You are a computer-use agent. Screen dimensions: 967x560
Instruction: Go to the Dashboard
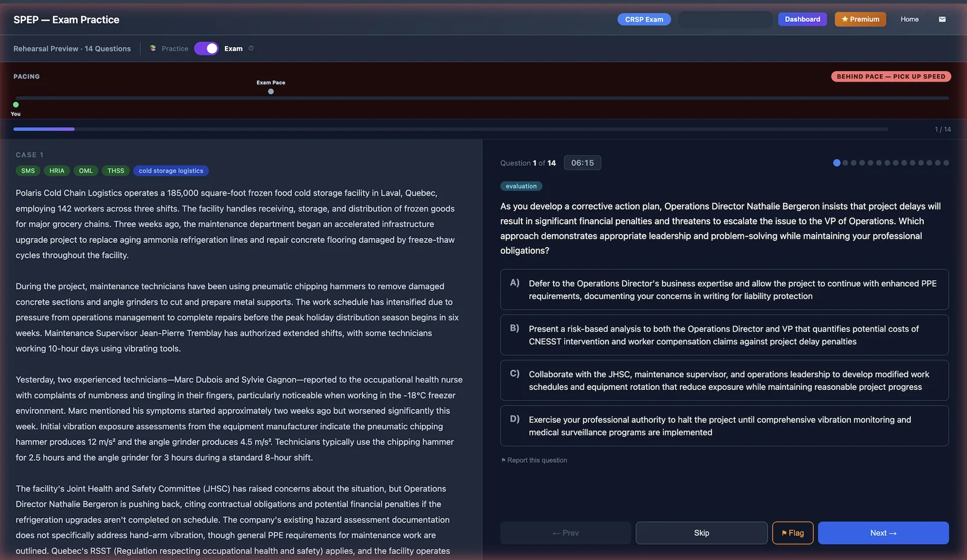point(802,19)
